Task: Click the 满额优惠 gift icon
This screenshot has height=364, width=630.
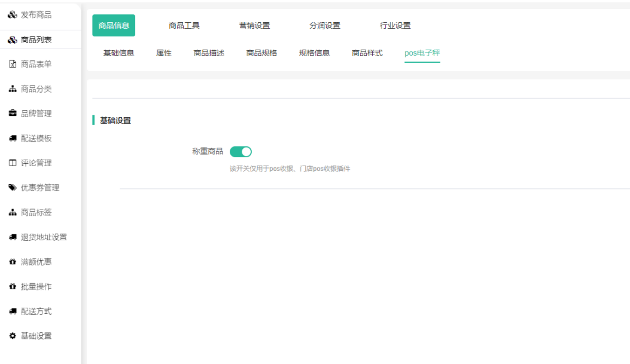Action: pyautogui.click(x=12, y=262)
